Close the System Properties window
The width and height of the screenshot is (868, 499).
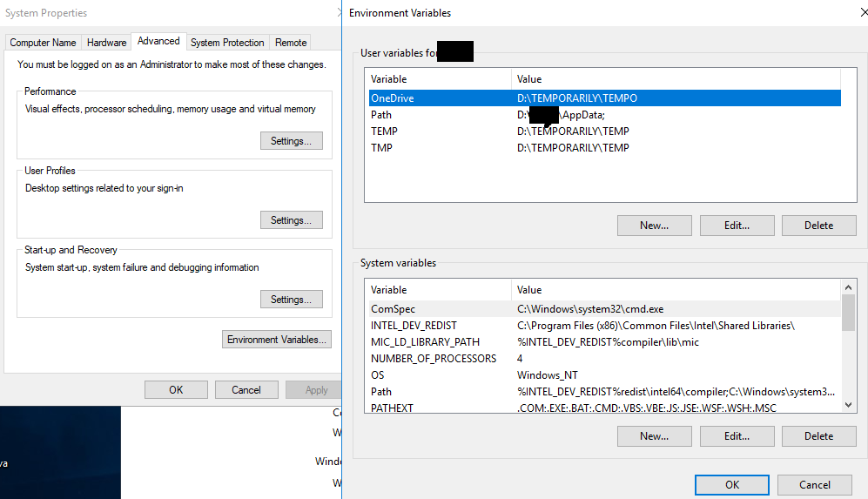[246, 390]
